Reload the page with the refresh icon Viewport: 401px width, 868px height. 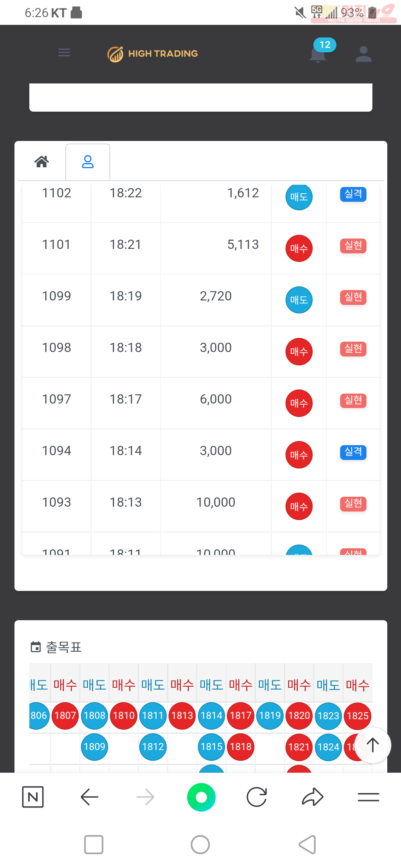pos(257,797)
